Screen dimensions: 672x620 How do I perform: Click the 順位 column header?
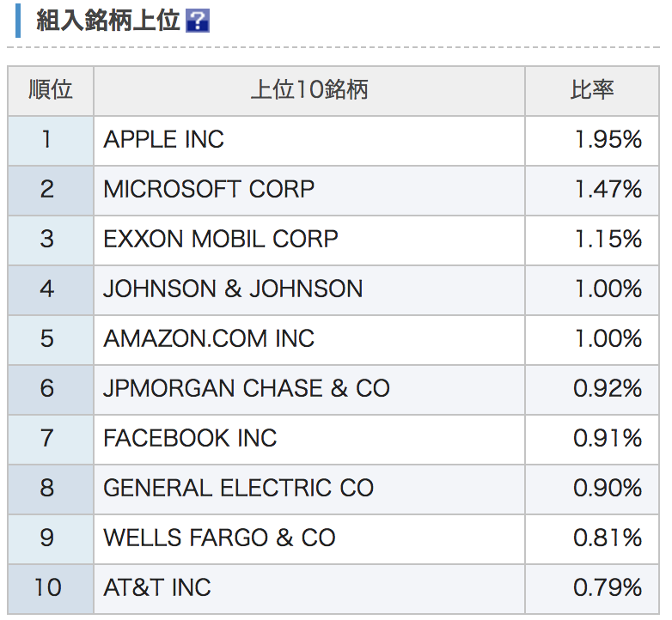click(x=51, y=90)
